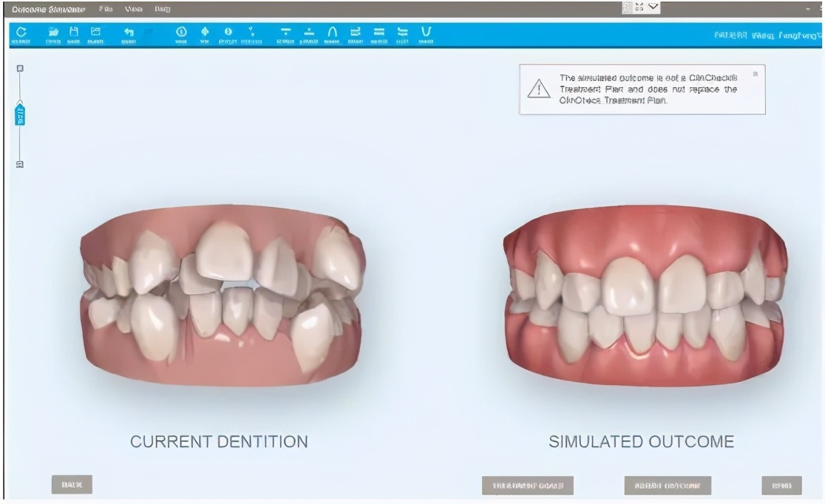
Task: Click the circled info icon in toolbar
Action: [x=181, y=32]
